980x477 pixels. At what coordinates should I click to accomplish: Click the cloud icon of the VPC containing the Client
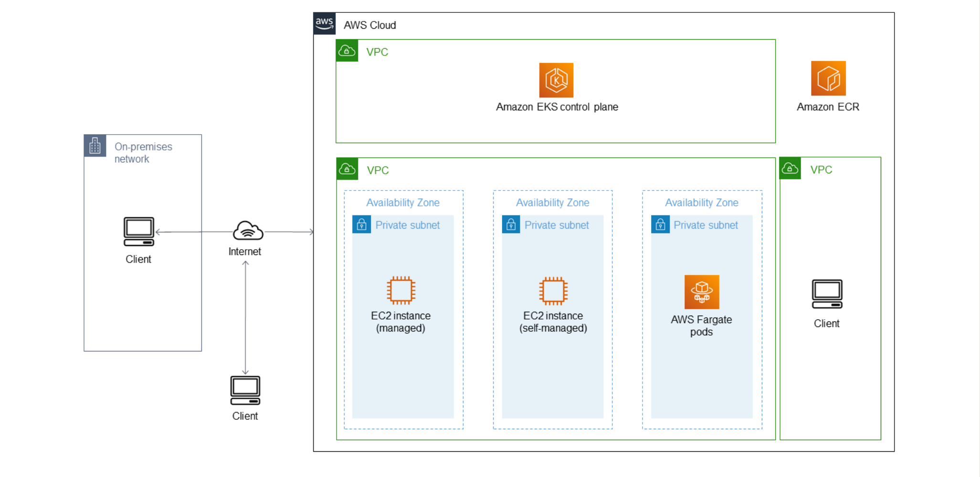pyautogui.click(x=790, y=168)
